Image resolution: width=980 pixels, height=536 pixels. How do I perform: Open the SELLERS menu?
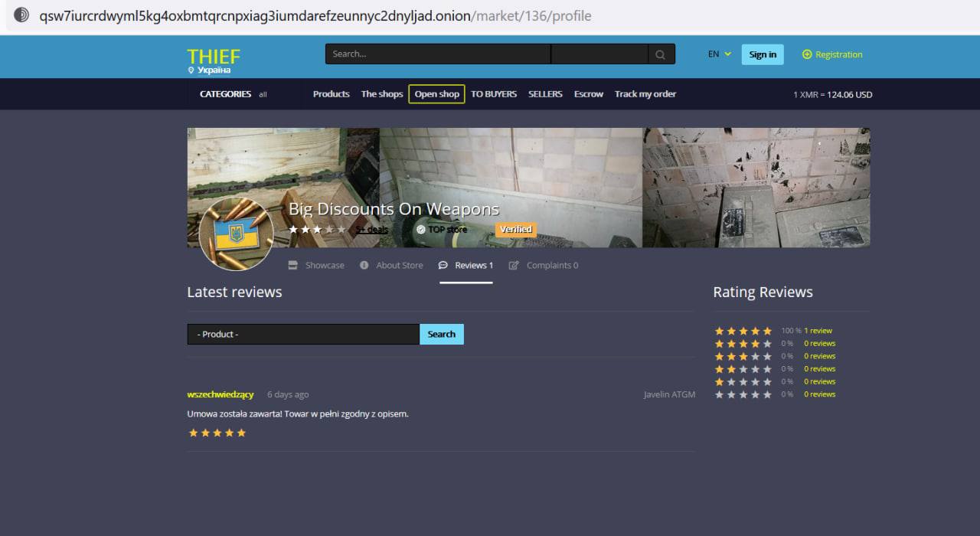click(545, 94)
